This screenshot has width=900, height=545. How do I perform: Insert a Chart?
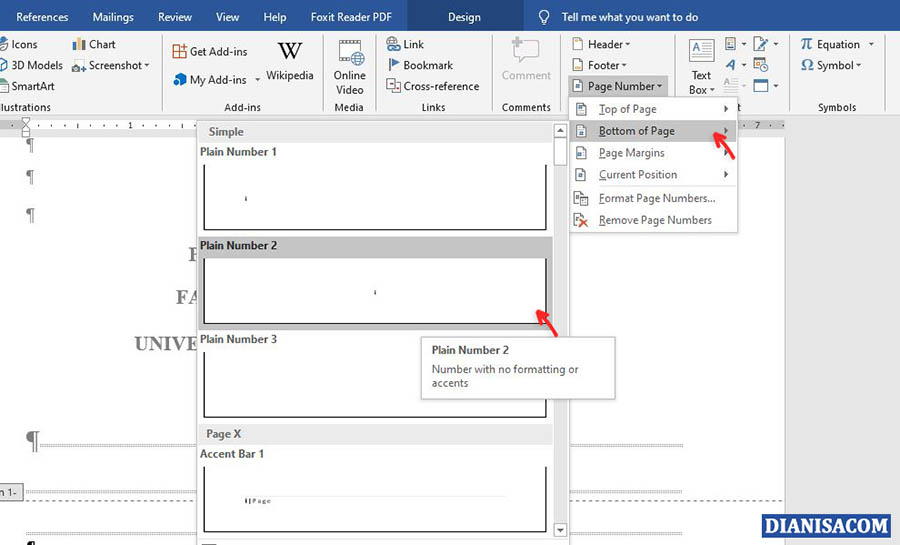pos(93,44)
